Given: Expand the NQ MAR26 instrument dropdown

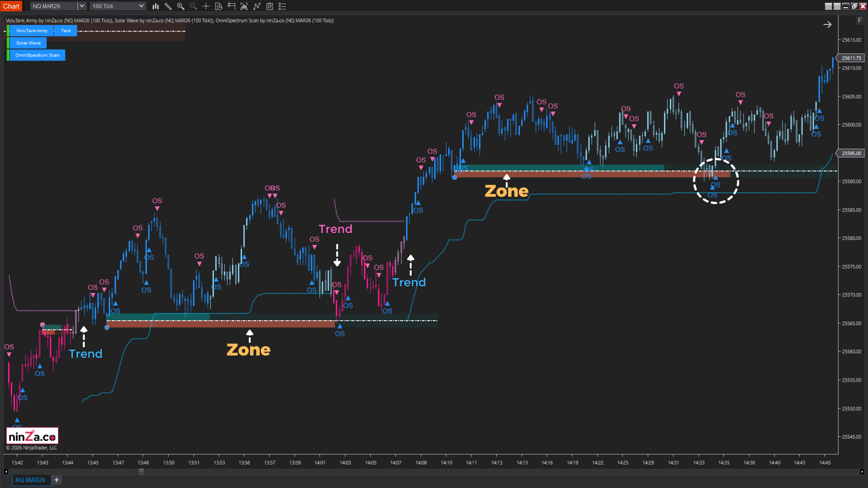Looking at the screenshot, I should (82, 6).
